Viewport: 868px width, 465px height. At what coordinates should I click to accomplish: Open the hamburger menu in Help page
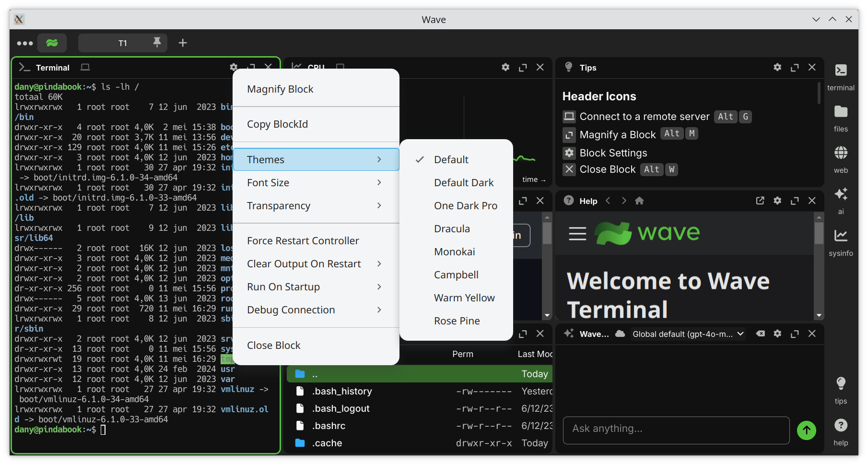click(x=577, y=233)
